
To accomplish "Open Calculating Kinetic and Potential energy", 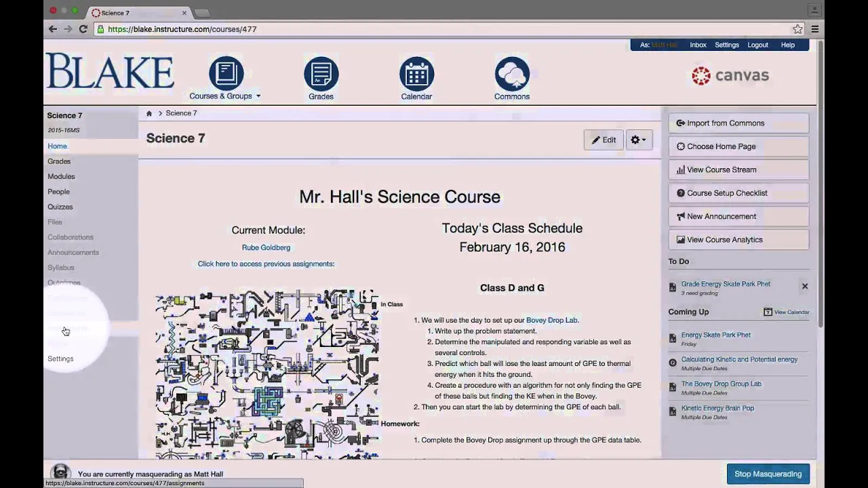I will tap(739, 359).
